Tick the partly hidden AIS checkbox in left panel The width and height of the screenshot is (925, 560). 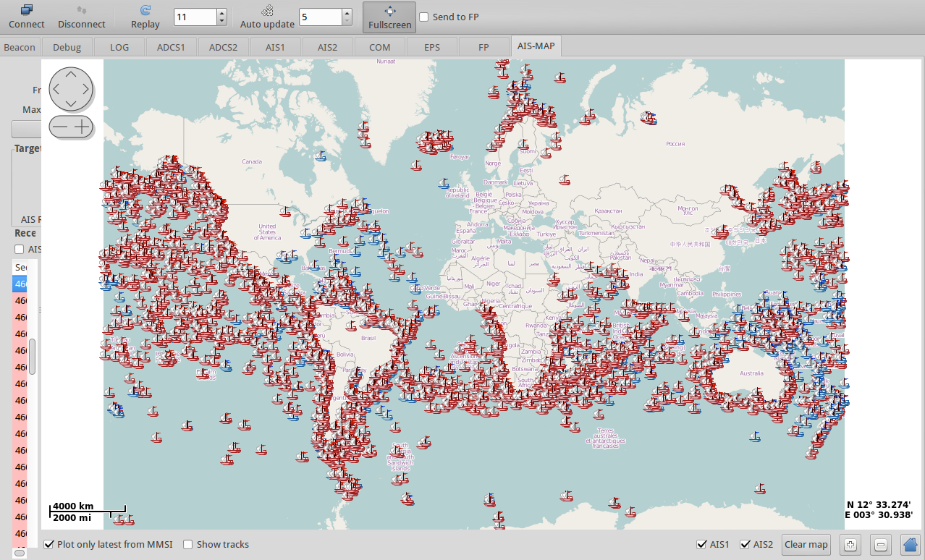[20, 249]
